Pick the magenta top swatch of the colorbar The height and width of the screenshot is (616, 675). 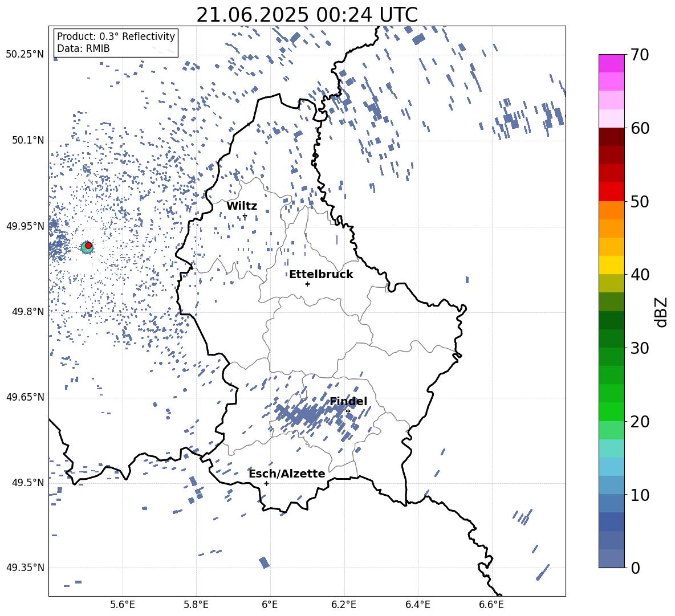tap(611, 63)
